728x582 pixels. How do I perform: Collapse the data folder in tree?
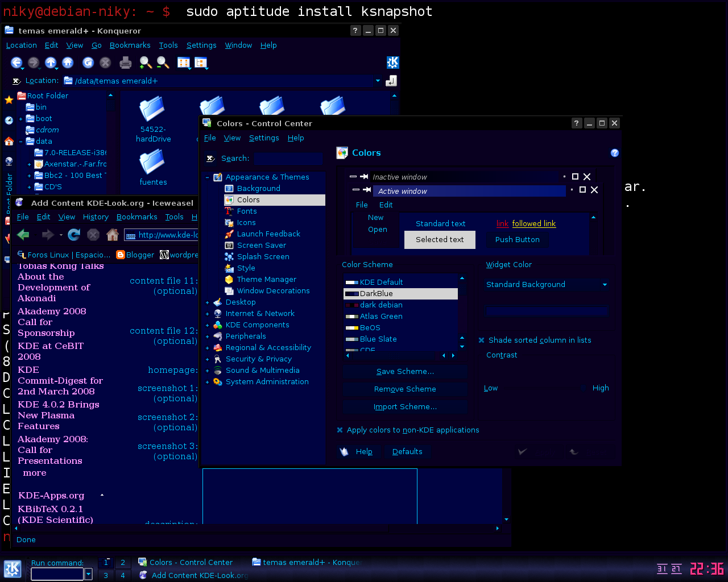click(x=20, y=142)
